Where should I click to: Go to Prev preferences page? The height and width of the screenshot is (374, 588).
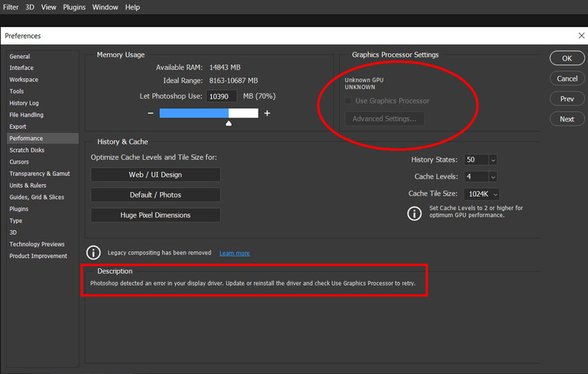click(x=567, y=99)
